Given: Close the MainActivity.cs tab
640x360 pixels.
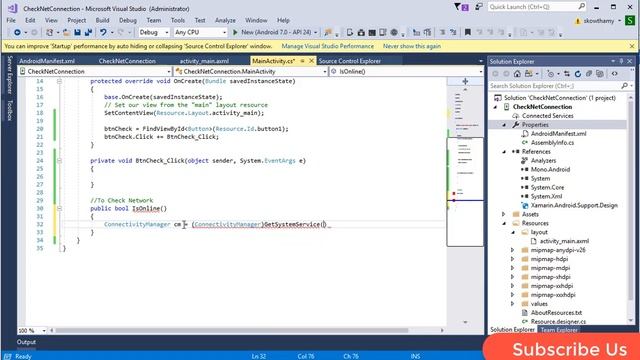Looking at the screenshot, I should coord(311,61).
